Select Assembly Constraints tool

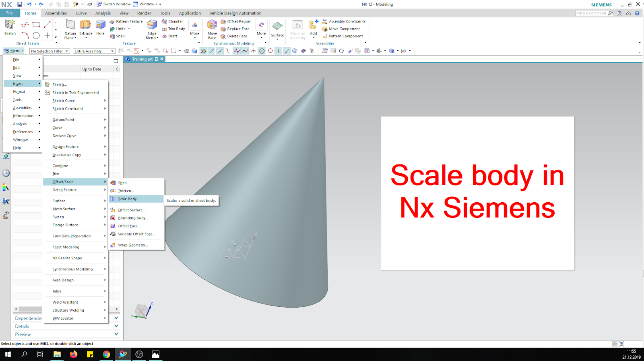(x=344, y=22)
